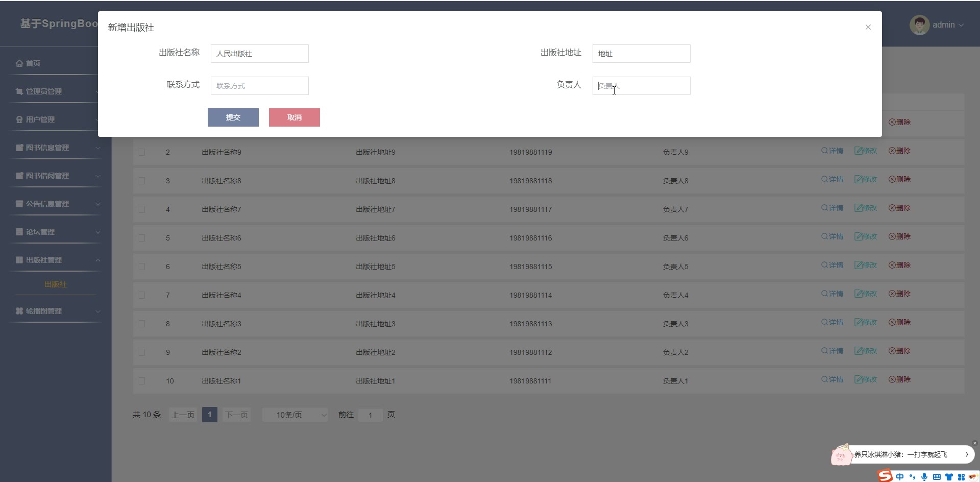Open the IME toolbox grid icon
This screenshot has height=482, width=980.
(961, 477)
